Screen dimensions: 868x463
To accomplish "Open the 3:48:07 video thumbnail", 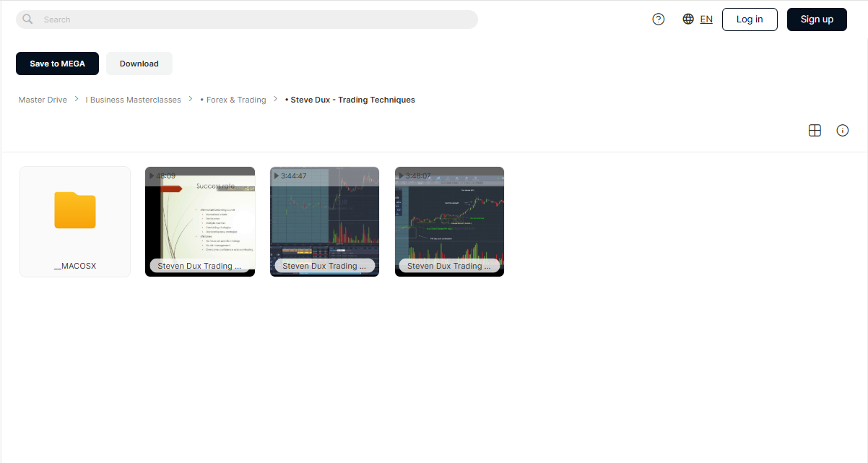I will click(450, 222).
